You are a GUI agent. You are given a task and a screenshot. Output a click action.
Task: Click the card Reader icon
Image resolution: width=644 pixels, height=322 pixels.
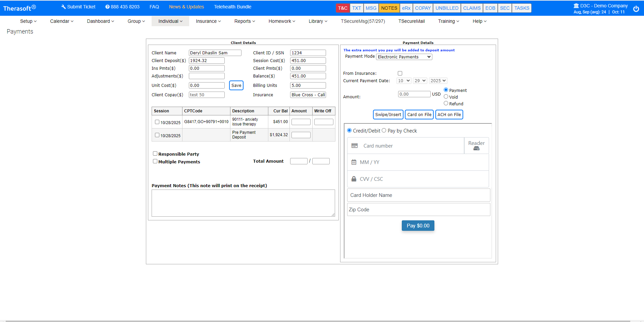tap(476, 146)
